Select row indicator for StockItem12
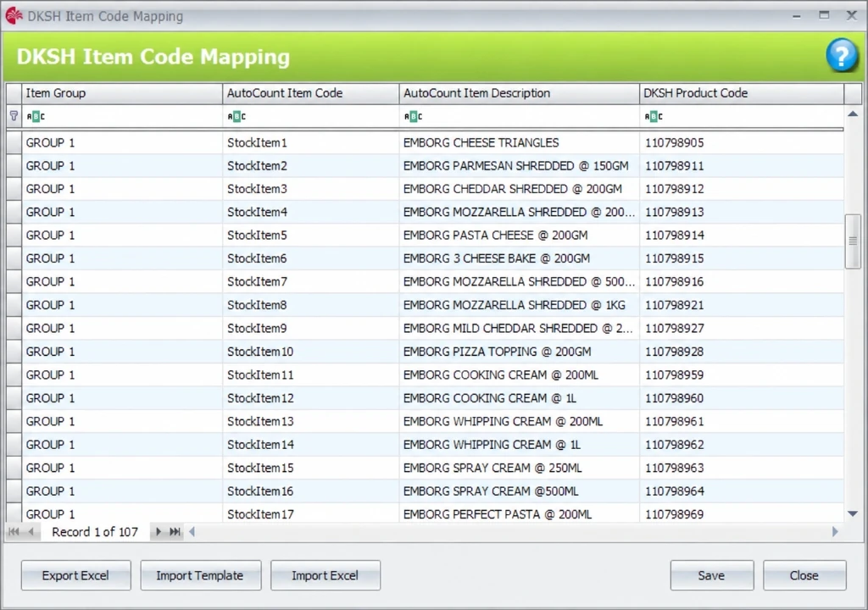This screenshot has width=868, height=610. pos(14,398)
